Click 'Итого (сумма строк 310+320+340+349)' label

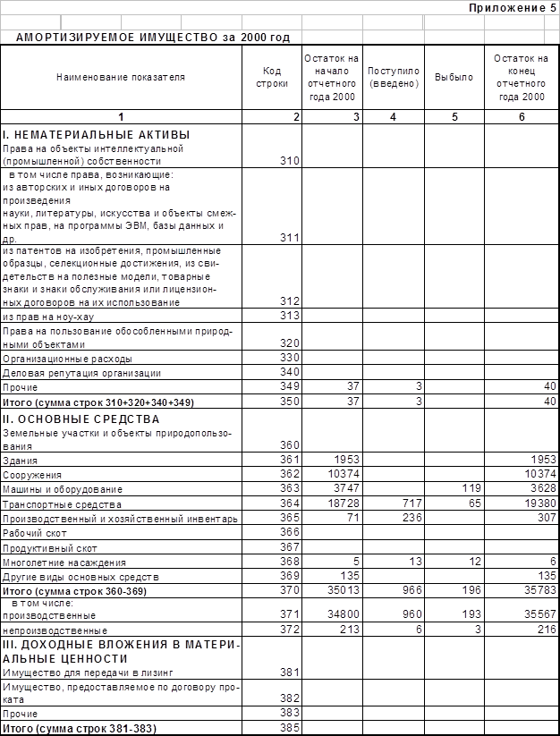[x=98, y=402]
